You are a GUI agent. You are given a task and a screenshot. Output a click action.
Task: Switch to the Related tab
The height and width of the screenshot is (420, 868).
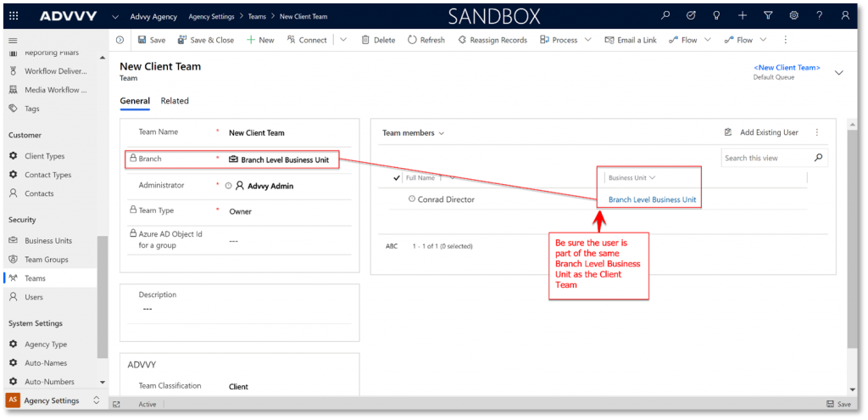tap(175, 101)
